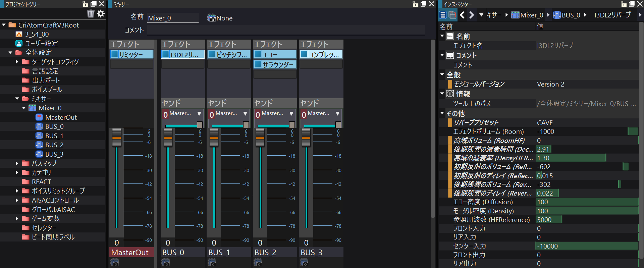Click the snapshot icon under MasterOut strip
The width and height of the screenshot is (644, 268).
[x=114, y=263]
